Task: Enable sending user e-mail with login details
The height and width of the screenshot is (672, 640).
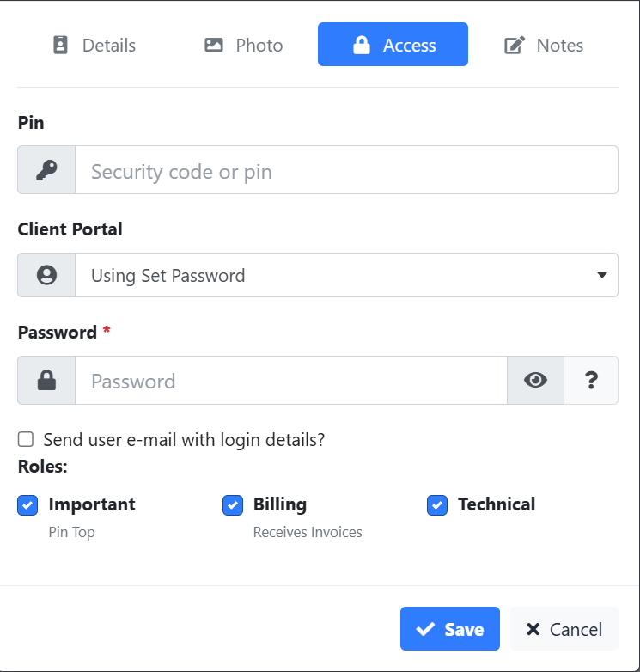Action: click(x=26, y=440)
